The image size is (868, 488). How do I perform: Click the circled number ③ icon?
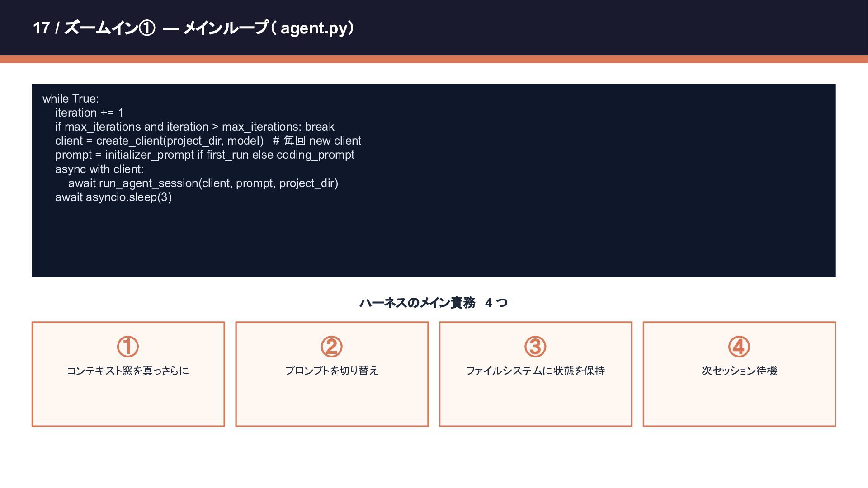[535, 347]
